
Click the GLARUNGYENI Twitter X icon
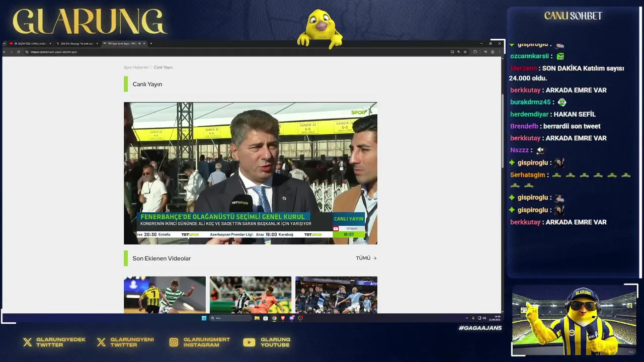pos(101,342)
